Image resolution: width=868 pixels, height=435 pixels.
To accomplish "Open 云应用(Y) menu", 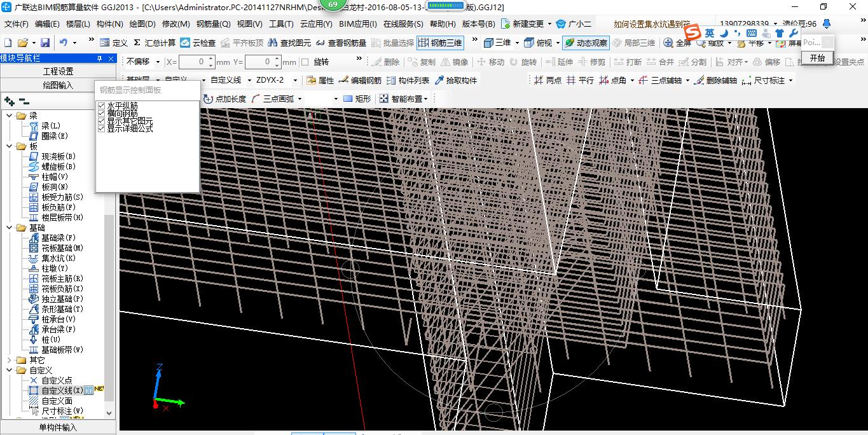I will (x=316, y=24).
